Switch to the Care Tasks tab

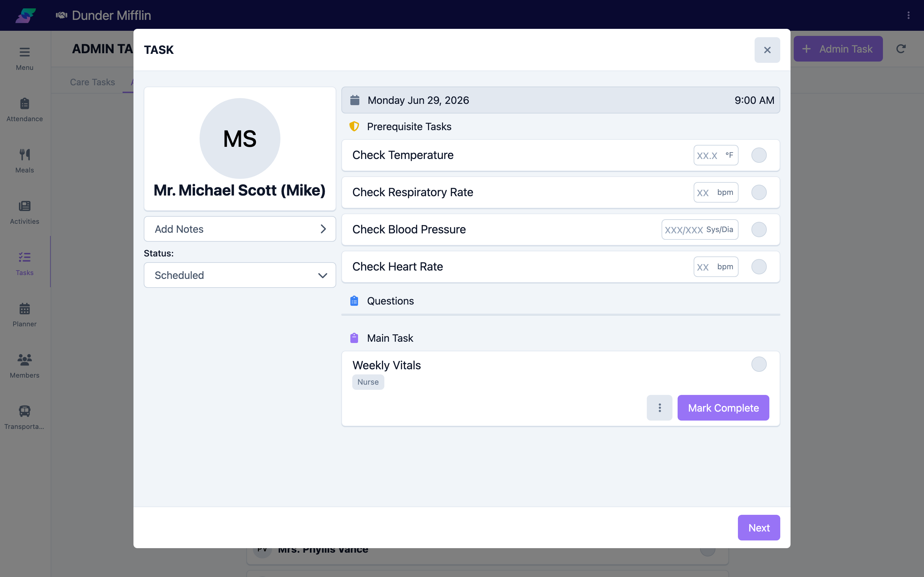coord(92,82)
